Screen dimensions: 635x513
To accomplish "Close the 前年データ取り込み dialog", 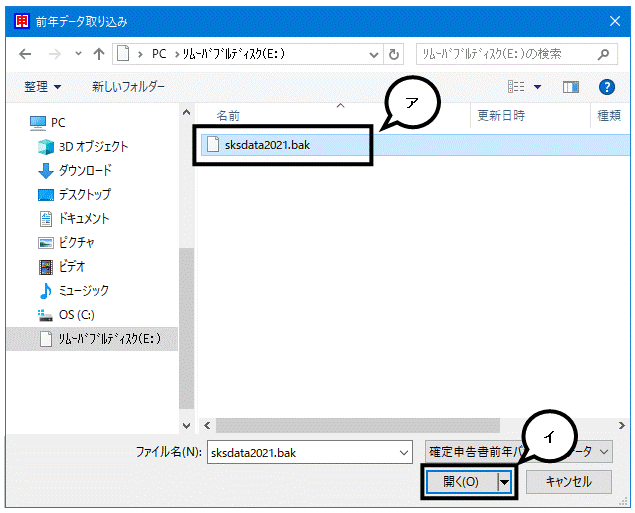I will tap(615, 21).
